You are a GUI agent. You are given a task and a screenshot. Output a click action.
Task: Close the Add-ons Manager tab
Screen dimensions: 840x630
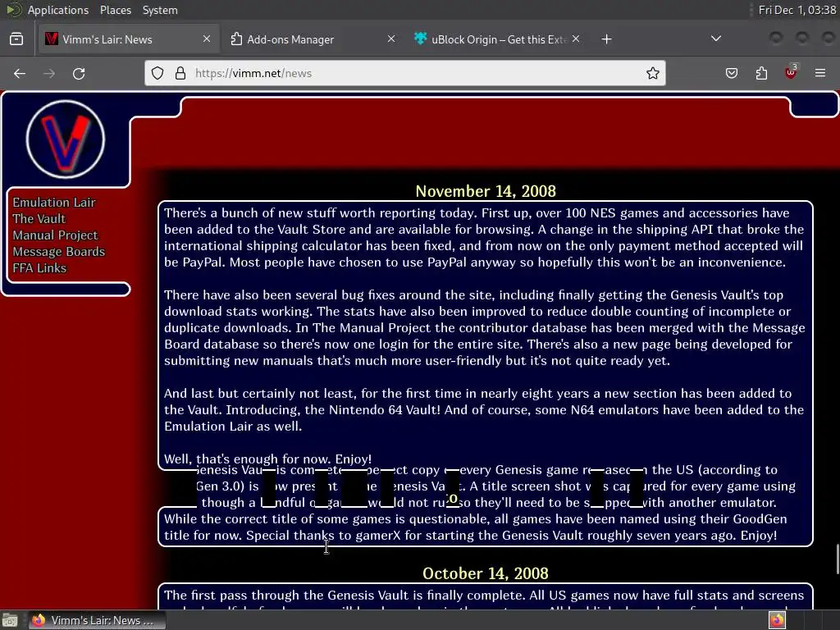click(x=391, y=39)
